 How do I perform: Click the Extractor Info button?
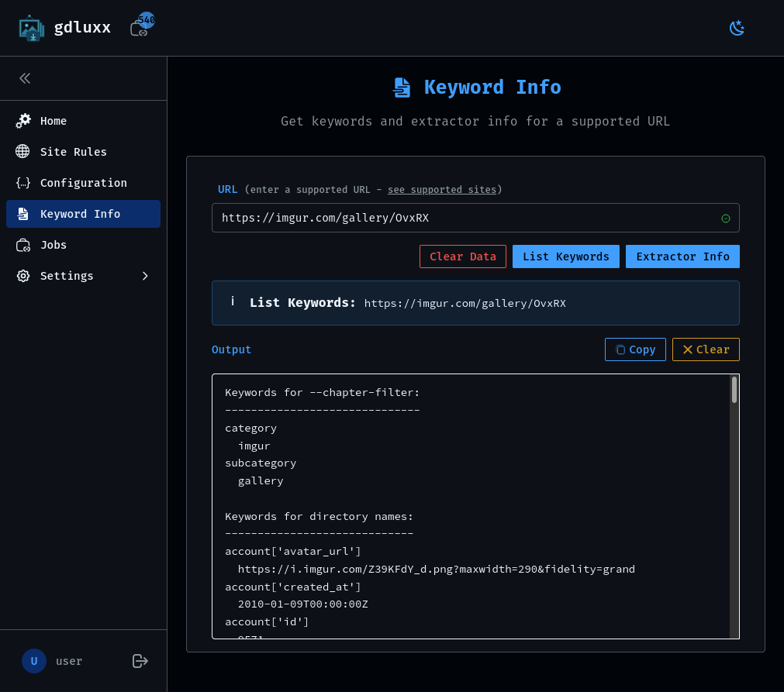coord(682,256)
